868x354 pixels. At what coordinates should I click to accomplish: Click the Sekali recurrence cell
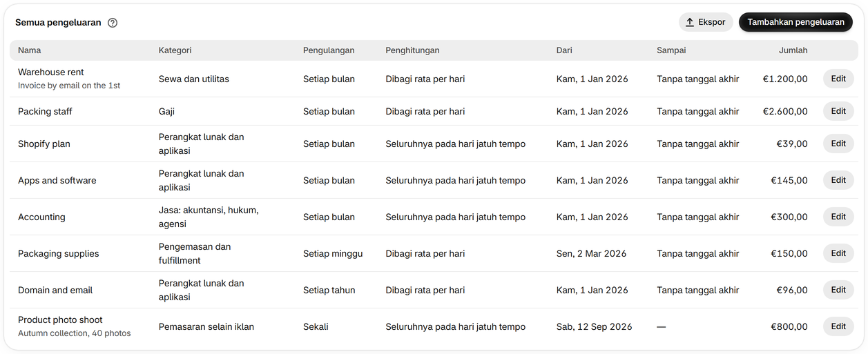click(x=316, y=326)
